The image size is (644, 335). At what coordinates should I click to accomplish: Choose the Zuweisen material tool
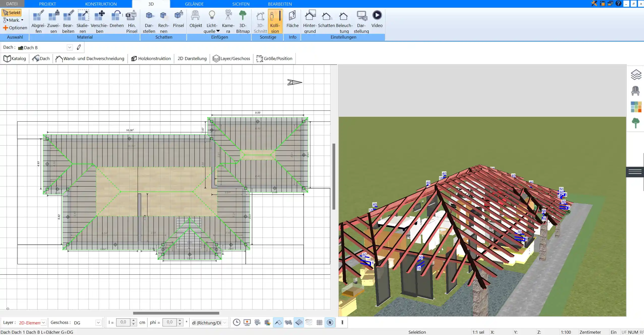pos(53,21)
